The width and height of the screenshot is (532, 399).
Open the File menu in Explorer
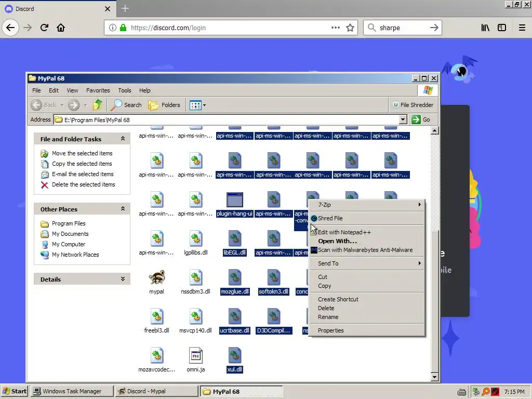(36, 90)
